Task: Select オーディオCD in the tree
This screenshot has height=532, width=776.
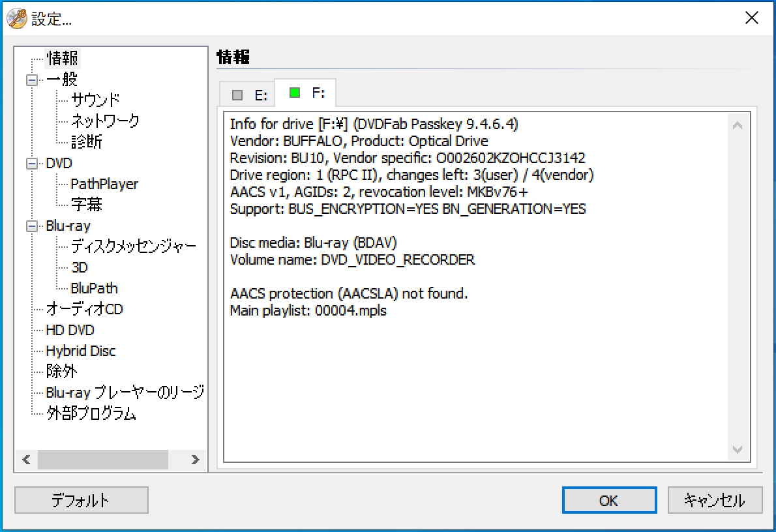Action: (84, 309)
